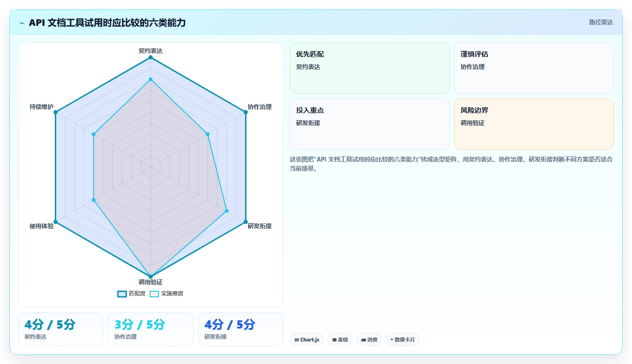The width and height of the screenshot is (632, 364).
Task: Click the Chart.js tag icon
Action: (297, 340)
